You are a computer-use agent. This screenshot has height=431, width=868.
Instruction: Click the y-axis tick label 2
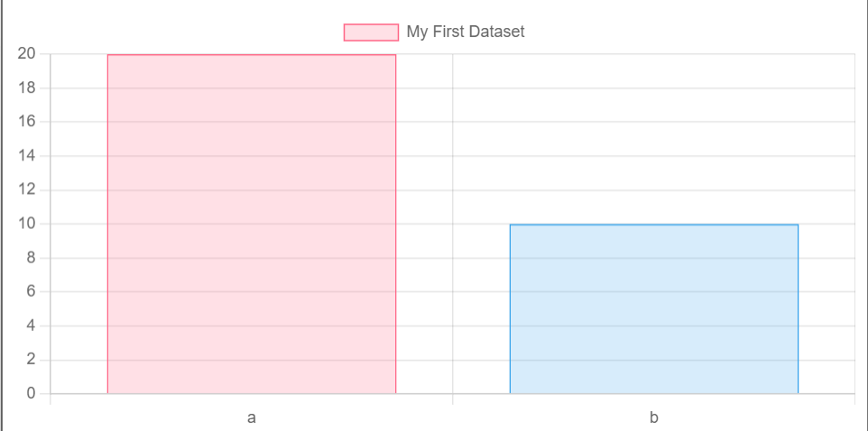click(x=31, y=360)
